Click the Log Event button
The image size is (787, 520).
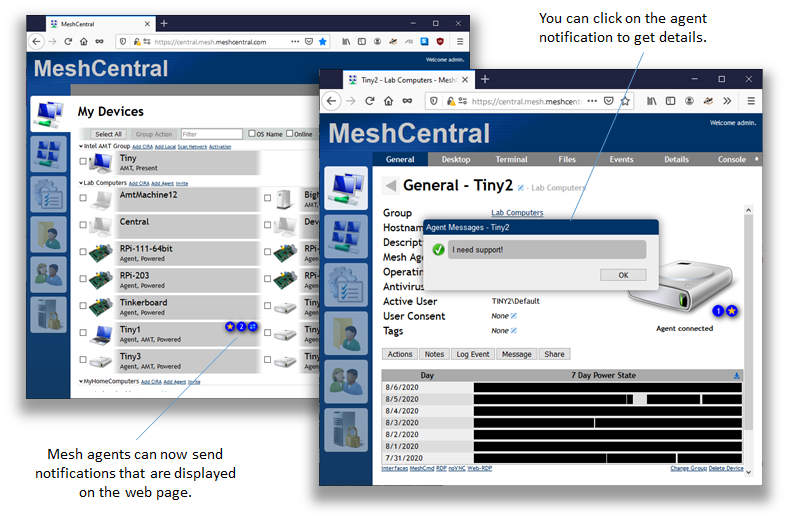[472, 354]
